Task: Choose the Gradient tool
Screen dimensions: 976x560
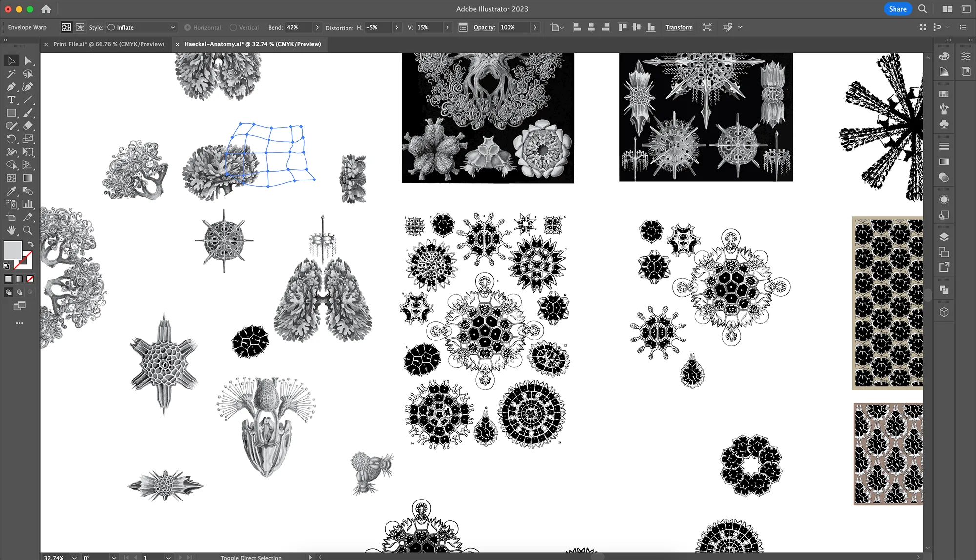Action: [x=28, y=178]
